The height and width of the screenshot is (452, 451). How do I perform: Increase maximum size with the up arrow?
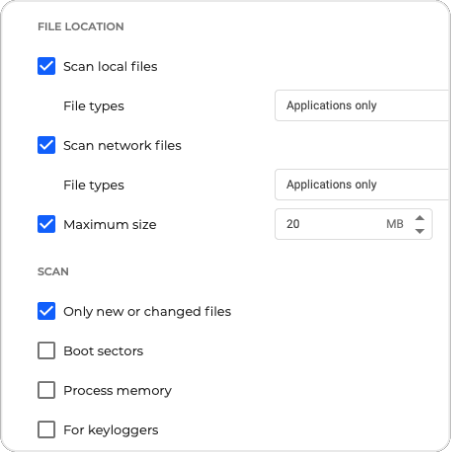(420, 218)
